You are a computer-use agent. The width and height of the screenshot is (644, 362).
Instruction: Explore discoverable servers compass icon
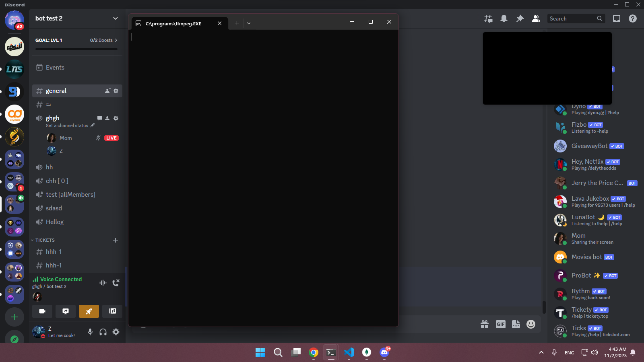coord(14,339)
